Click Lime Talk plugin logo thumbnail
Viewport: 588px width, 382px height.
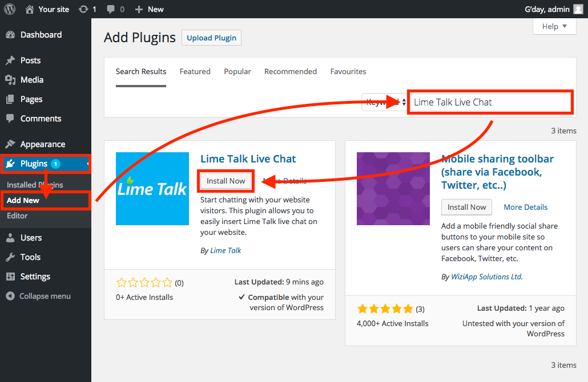[152, 189]
